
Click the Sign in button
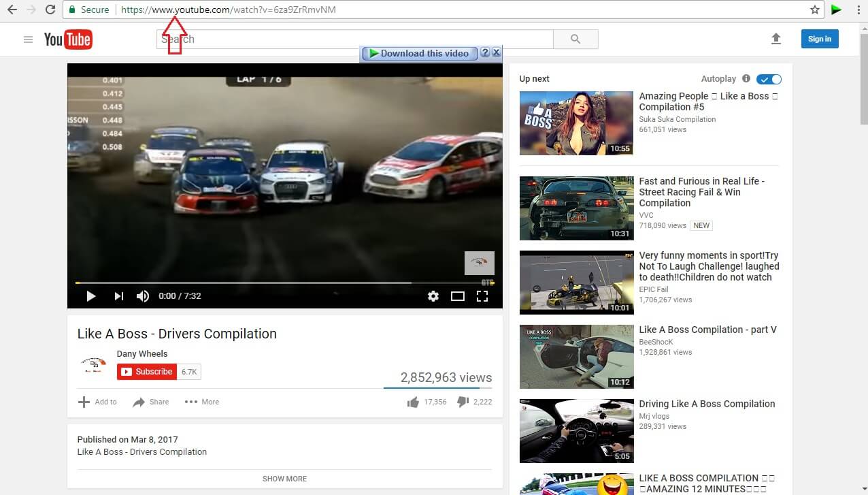pyautogui.click(x=820, y=39)
